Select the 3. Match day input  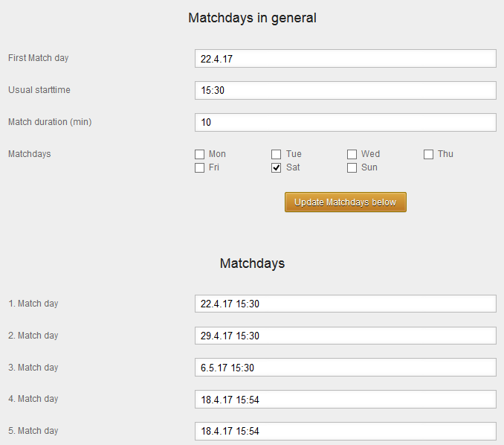click(345, 368)
